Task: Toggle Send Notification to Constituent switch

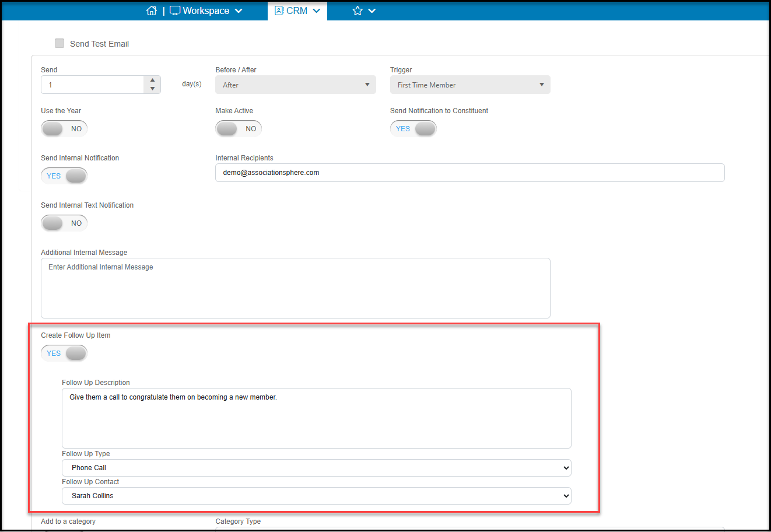Action: pyautogui.click(x=413, y=128)
